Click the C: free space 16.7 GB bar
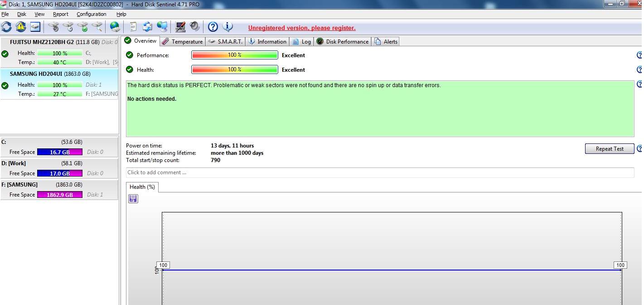 [x=60, y=152]
